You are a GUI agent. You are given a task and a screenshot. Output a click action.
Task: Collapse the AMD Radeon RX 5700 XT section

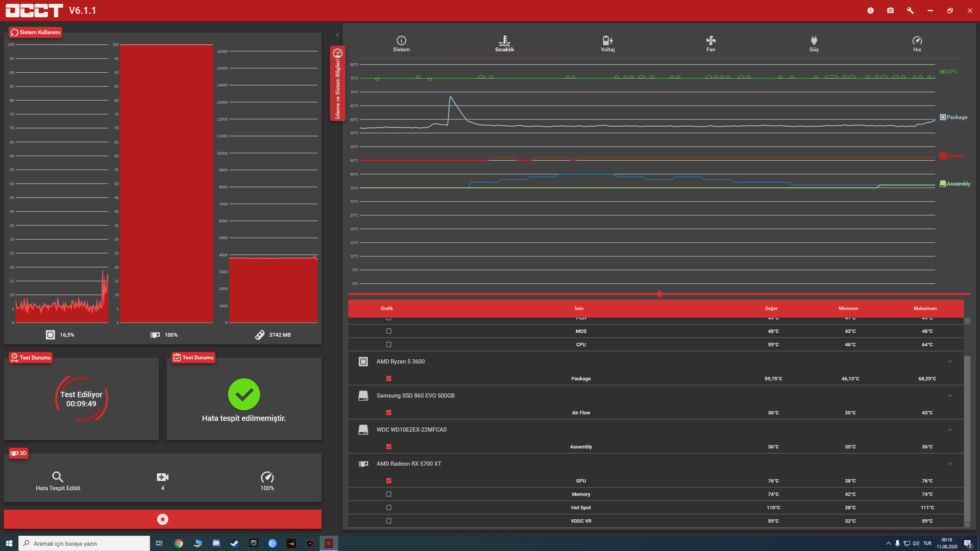coord(950,464)
